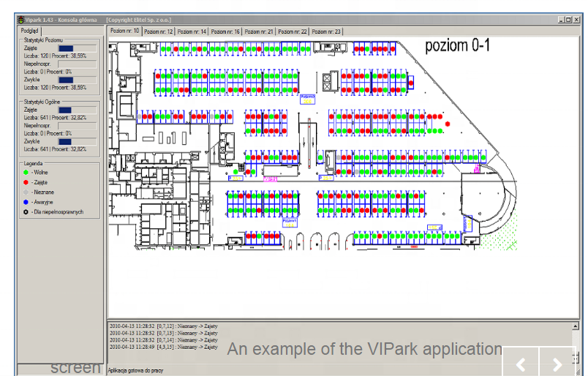Click the lone red hexagon marker on the map
588x376 pixels.
(x=448, y=124)
